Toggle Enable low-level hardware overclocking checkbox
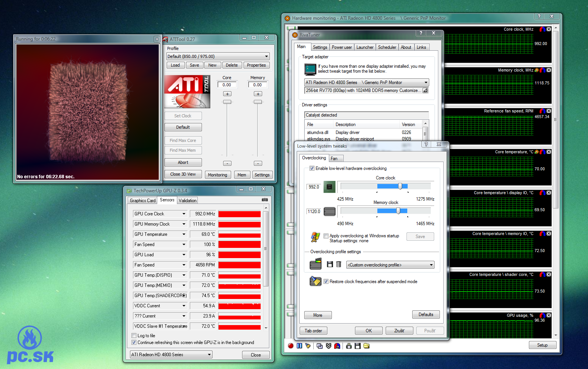The image size is (588, 369). [312, 168]
